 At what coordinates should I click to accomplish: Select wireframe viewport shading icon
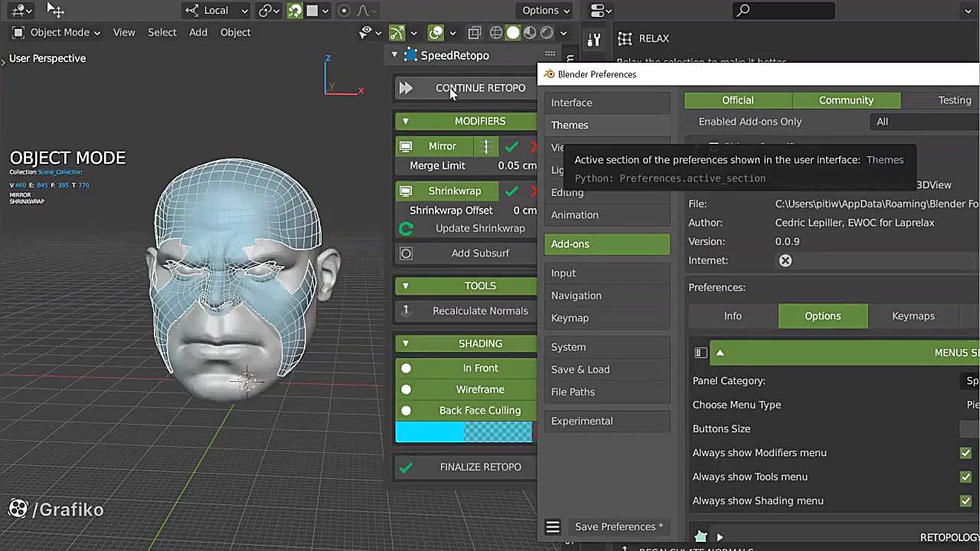coord(496,32)
